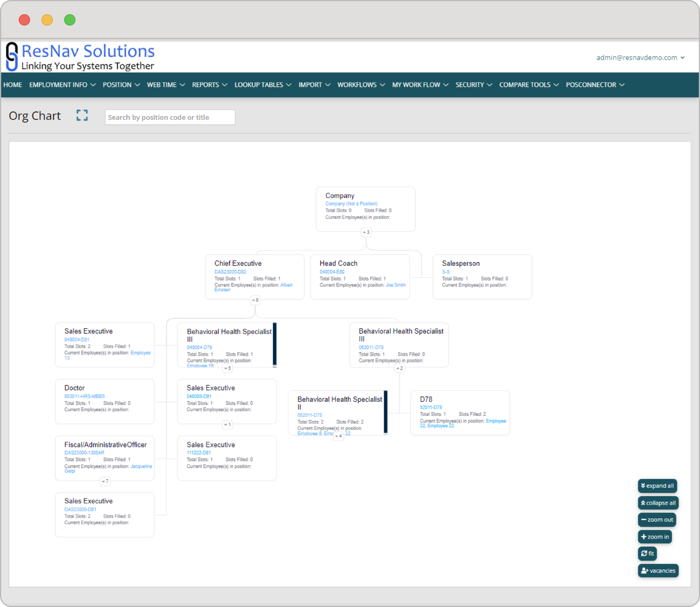Collapse Chief Executive's 8 children toggle

tap(255, 300)
